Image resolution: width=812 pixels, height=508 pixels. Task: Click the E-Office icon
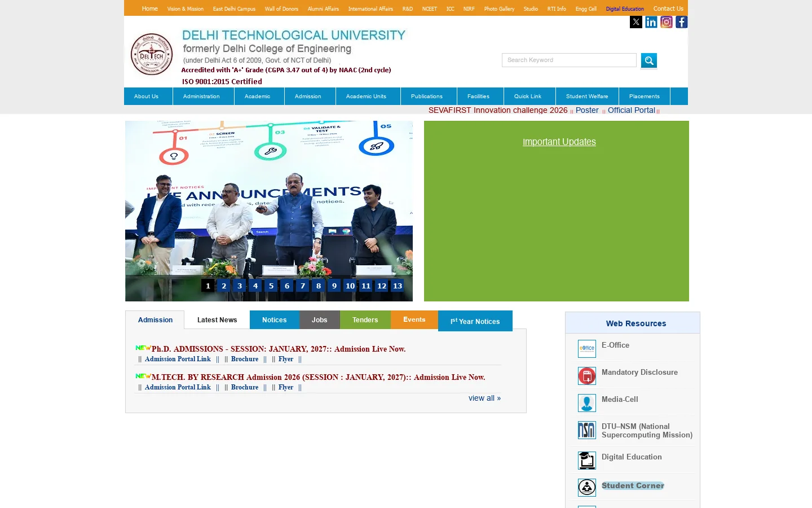587,349
